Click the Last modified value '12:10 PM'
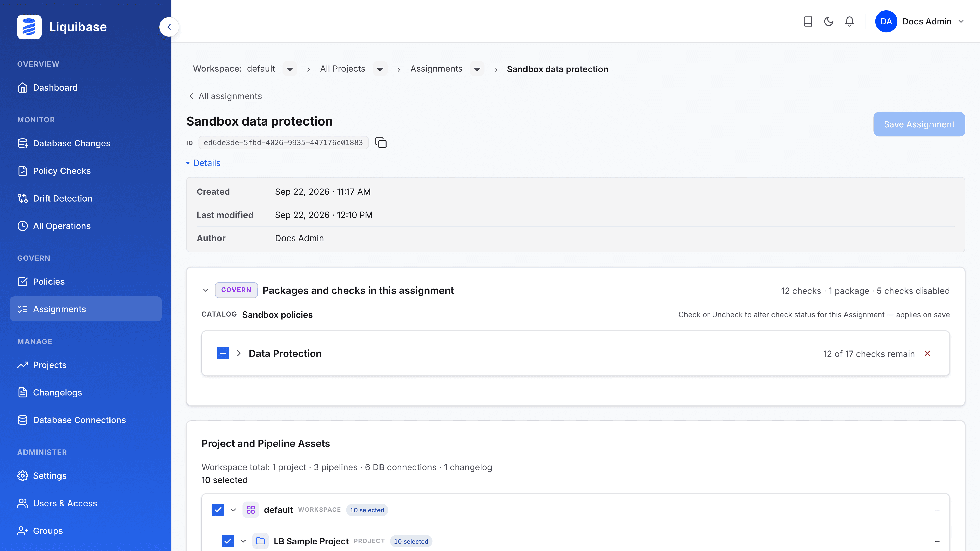This screenshot has width=980, height=551. [354, 215]
